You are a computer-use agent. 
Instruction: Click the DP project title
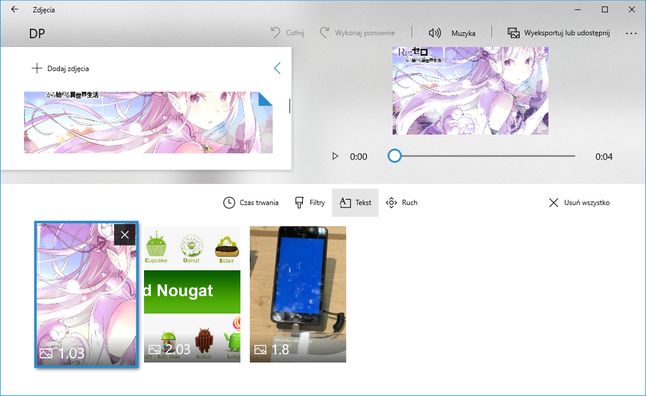[x=37, y=33]
